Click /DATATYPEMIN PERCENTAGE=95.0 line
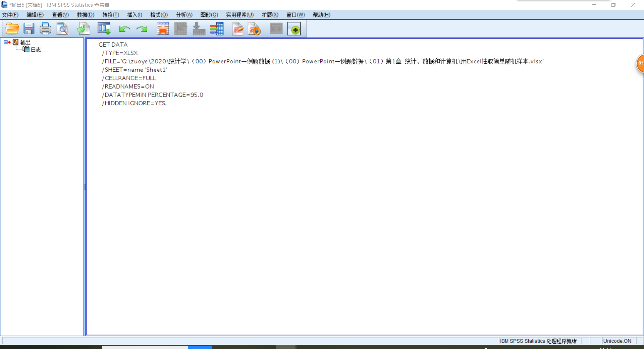Screen dimensions: 644x349 pyautogui.click(x=153, y=95)
